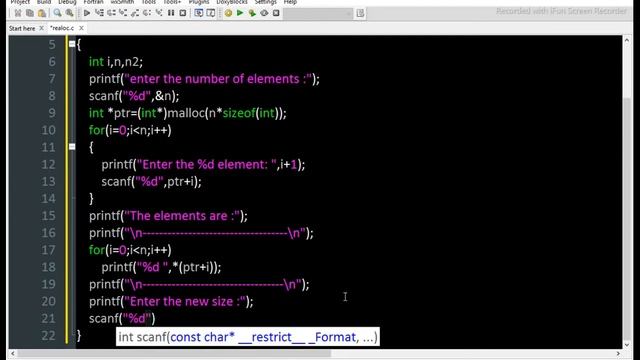Start the debugger with Debug/Continue arrow

pos(87,13)
